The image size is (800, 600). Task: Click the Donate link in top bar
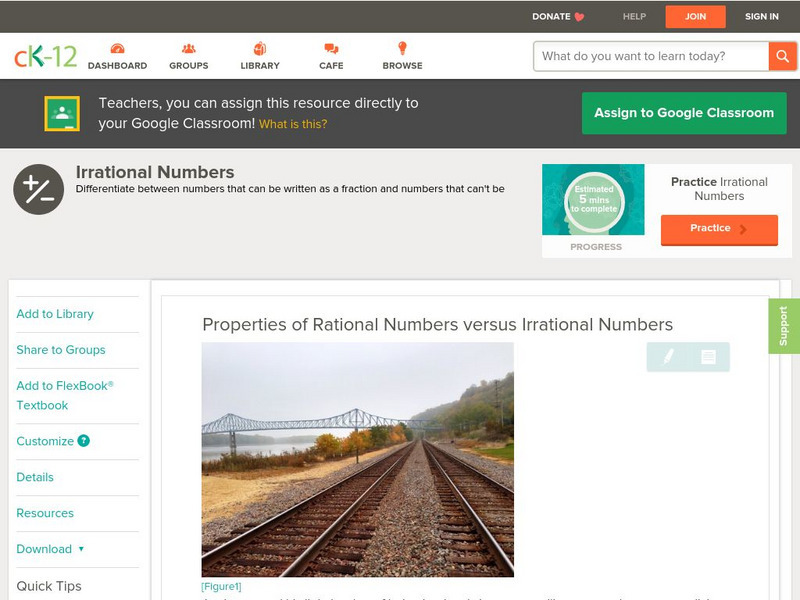point(558,16)
